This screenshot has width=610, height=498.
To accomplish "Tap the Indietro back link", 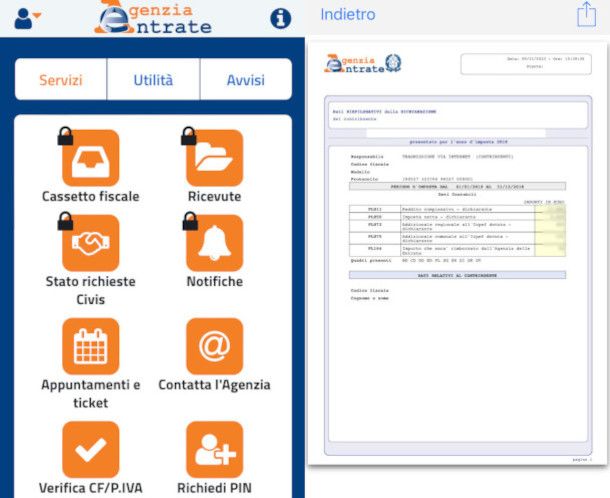I will 348,14.
